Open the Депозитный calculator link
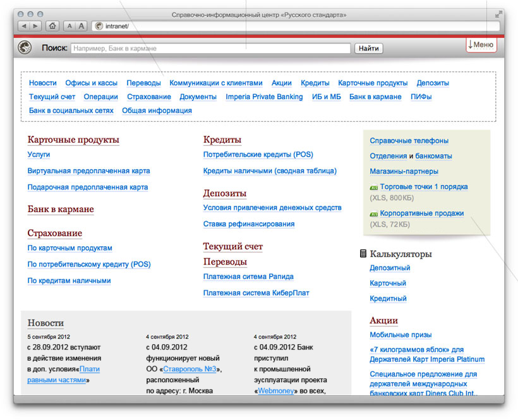The height and width of the screenshot is (420, 518). pos(390,268)
